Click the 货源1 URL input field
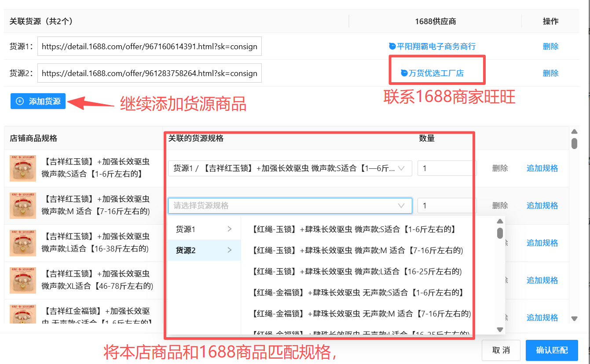The image size is (590, 364). pos(150,47)
